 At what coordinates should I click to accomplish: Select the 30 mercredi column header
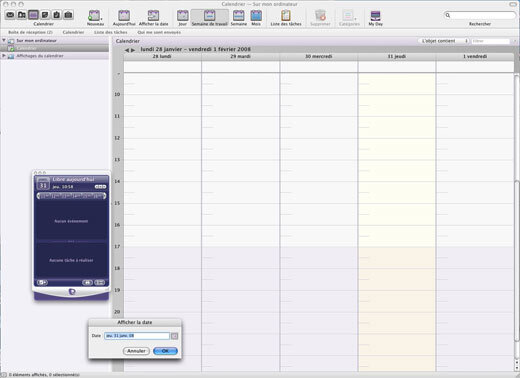tap(319, 56)
